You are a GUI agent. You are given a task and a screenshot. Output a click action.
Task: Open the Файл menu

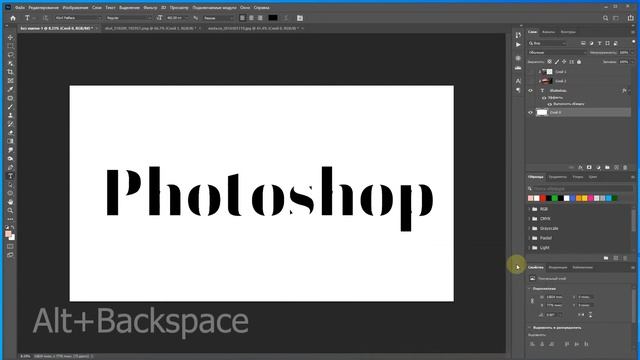point(20,7)
